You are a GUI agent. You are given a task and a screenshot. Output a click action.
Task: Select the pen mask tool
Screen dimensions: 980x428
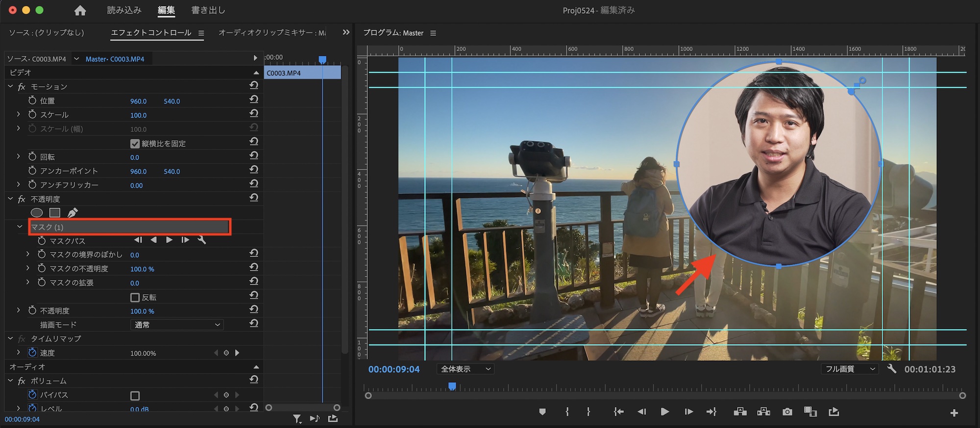[x=73, y=212]
